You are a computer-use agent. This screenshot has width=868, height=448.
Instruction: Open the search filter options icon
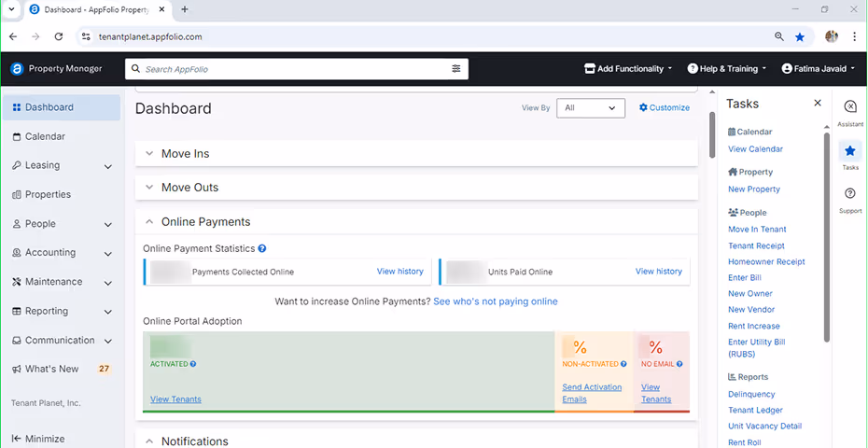coord(456,69)
